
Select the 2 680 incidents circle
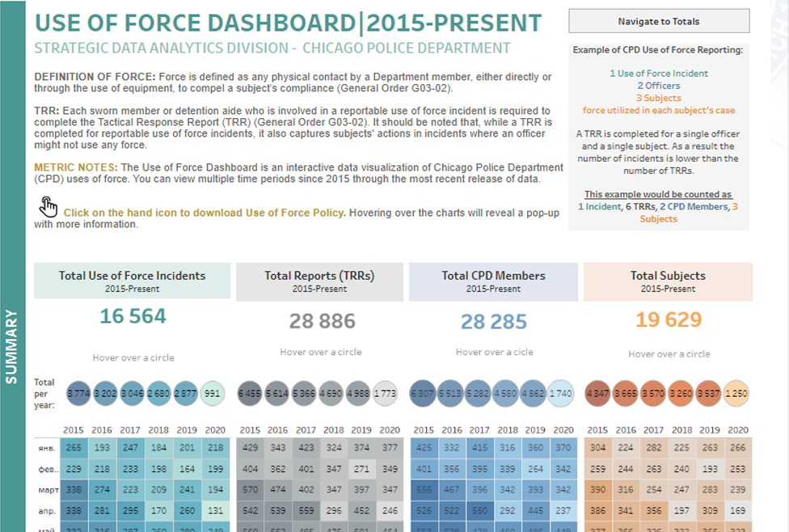158,394
